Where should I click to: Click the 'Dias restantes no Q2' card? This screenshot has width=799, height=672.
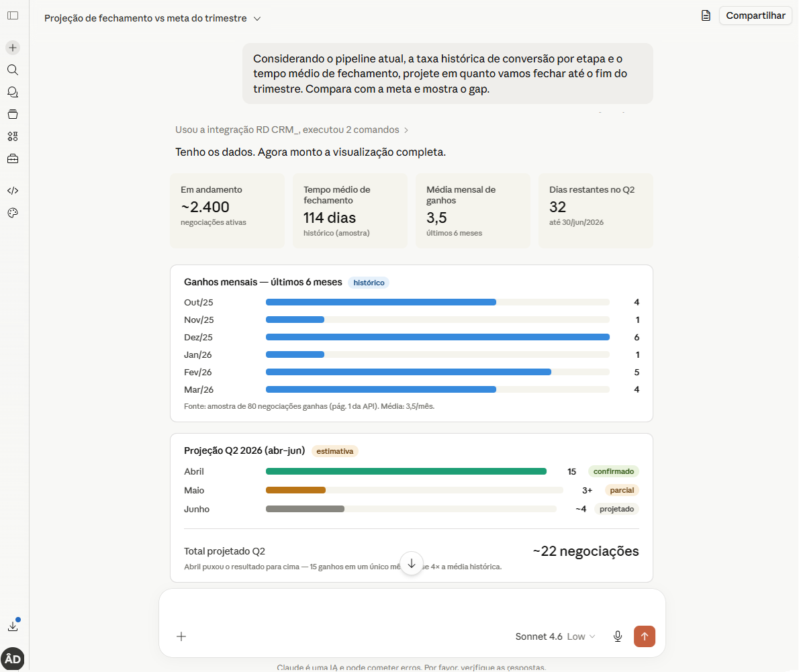[x=596, y=210]
